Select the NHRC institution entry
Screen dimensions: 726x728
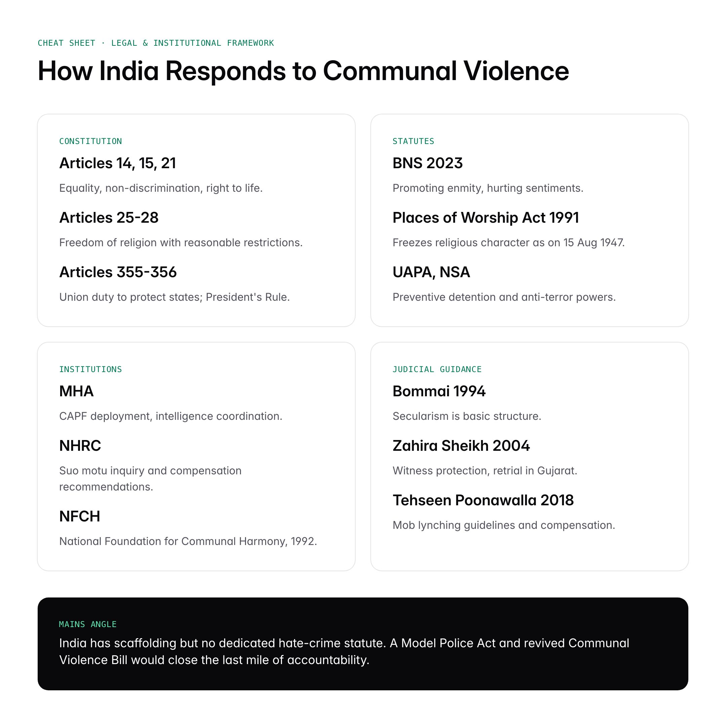coord(80,446)
